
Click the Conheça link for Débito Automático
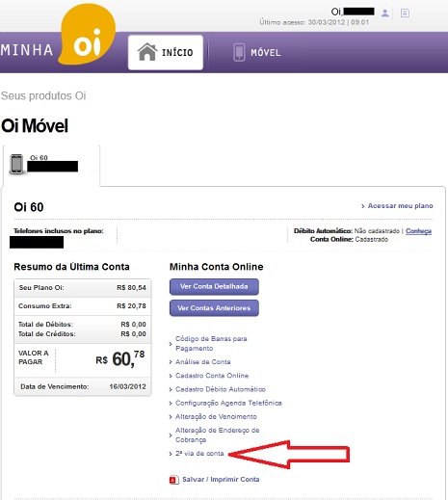point(418,231)
